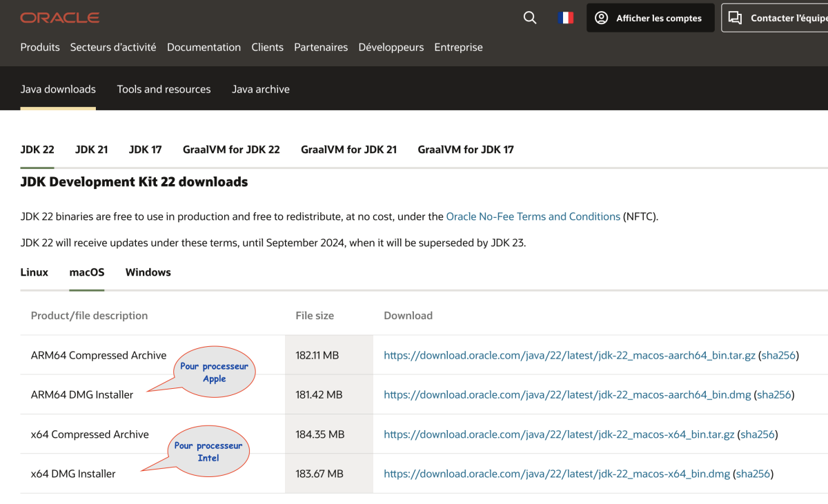This screenshot has width=828, height=504.
Task: Select GraalVM for JDK 22 tab
Action: (x=231, y=150)
